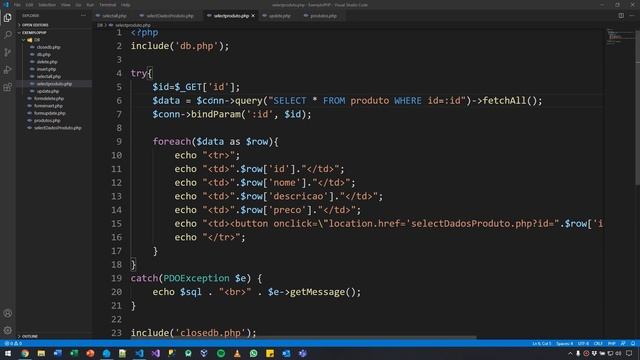Screen dimensions: 640x360
Task: Open the Extensions view
Action: 8,87
